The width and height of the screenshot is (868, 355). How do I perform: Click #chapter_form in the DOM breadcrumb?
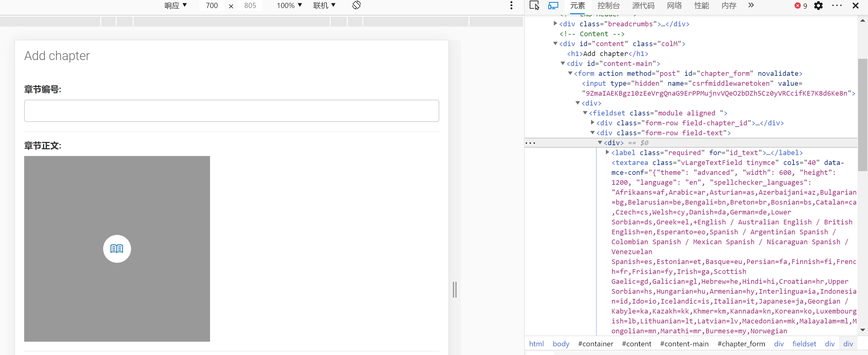coord(741,344)
